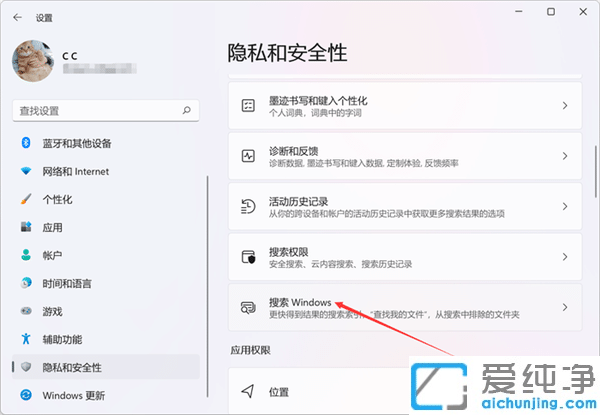Click the inking checklist icon
Screen dimensions: 600x415
pyautogui.click(x=248, y=106)
